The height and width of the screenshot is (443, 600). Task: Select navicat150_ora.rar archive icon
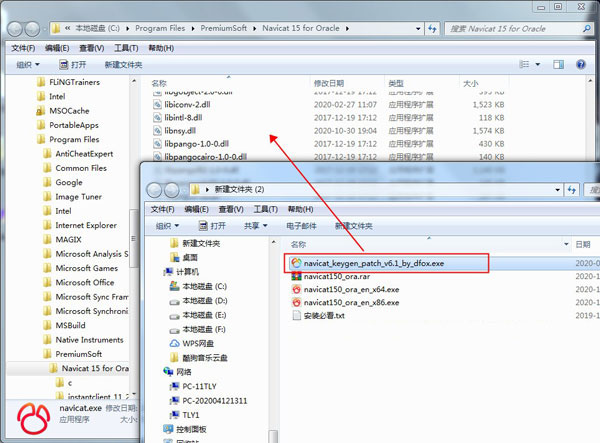click(296, 276)
